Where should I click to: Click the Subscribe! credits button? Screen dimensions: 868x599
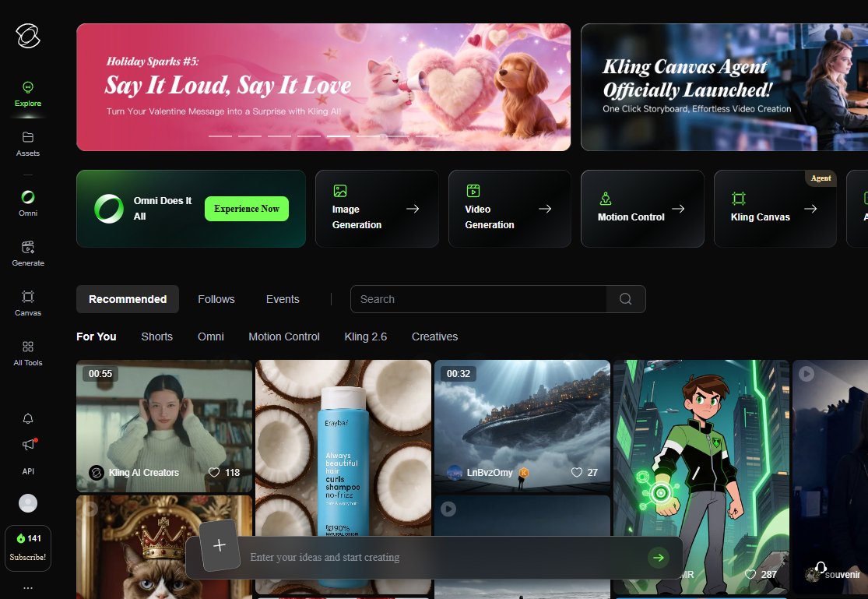click(28, 548)
